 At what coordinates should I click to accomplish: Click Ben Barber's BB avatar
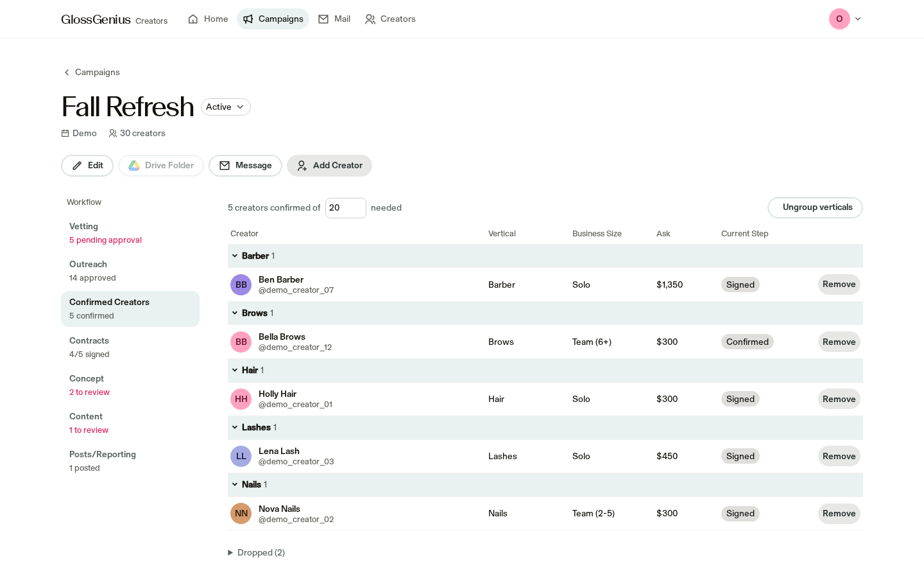(241, 285)
